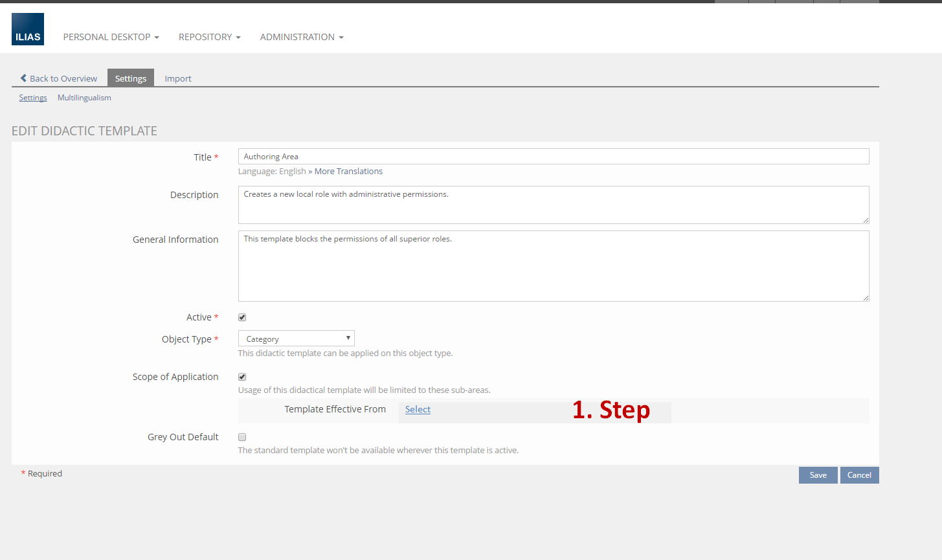Screen dimensions: 942x560
Task: Expand the Repository menu
Action: (209, 37)
